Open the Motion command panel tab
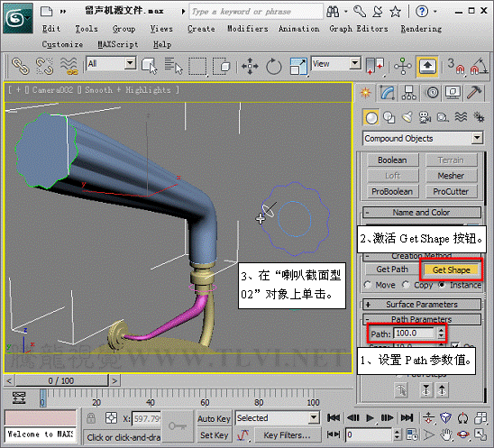Image resolution: width=494 pixels, height=448 pixels. [x=433, y=93]
